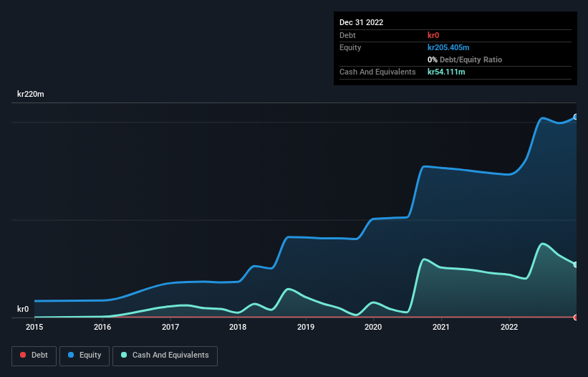This screenshot has width=588, height=377.
Task: Click the 2022 x-axis label
Action: coord(509,327)
